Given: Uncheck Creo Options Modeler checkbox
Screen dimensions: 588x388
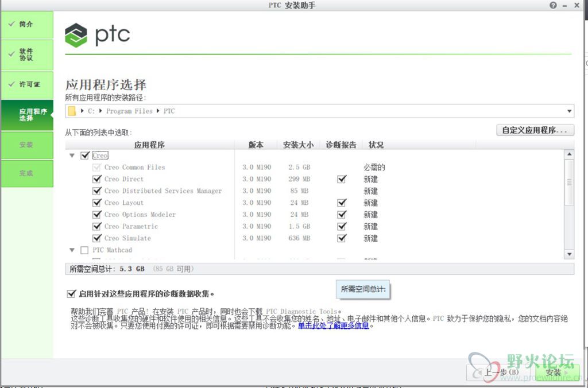Looking at the screenshot, I should (x=97, y=215).
